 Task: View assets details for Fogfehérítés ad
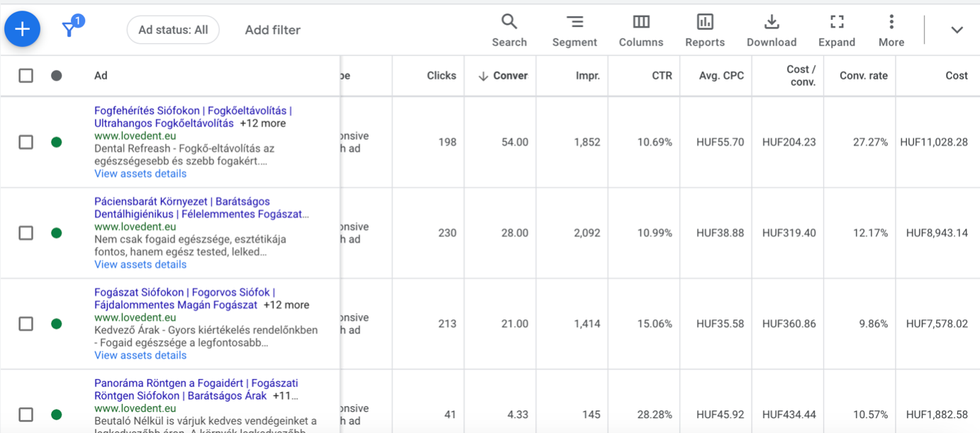pyautogui.click(x=140, y=173)
